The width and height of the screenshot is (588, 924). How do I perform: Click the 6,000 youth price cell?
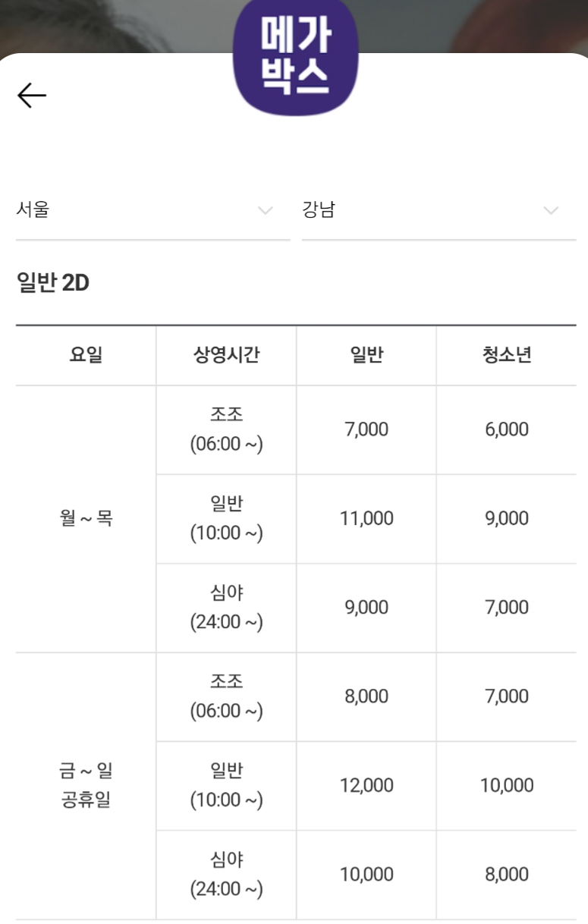(506, 429)
